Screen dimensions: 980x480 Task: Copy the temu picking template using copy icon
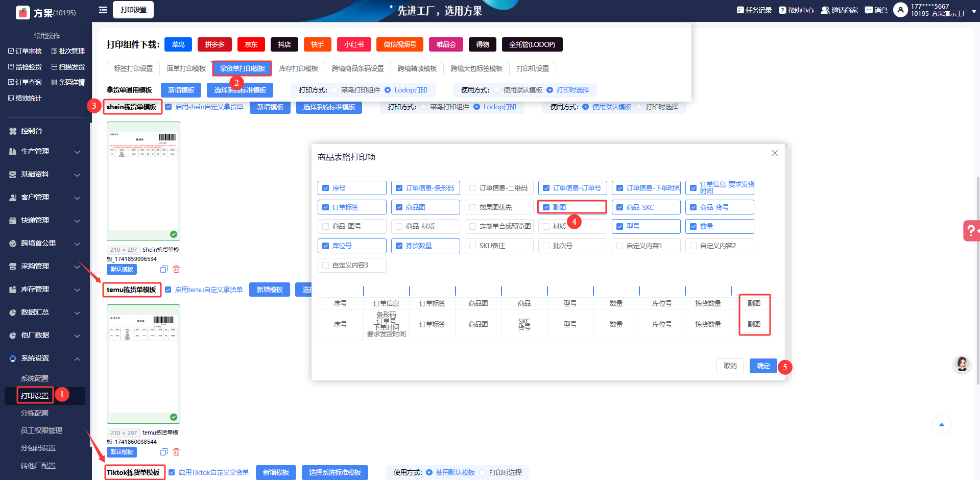click(164, 452)
